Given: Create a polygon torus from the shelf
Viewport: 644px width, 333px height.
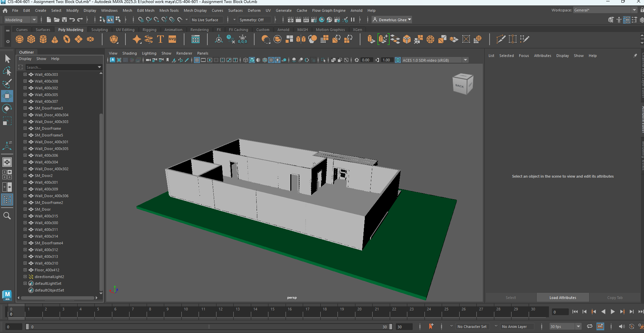Looking at the screenshot, I should (67, 39).
